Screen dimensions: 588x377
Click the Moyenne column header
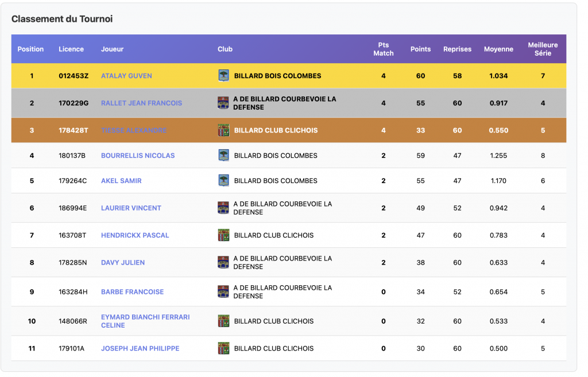[498, 49]
